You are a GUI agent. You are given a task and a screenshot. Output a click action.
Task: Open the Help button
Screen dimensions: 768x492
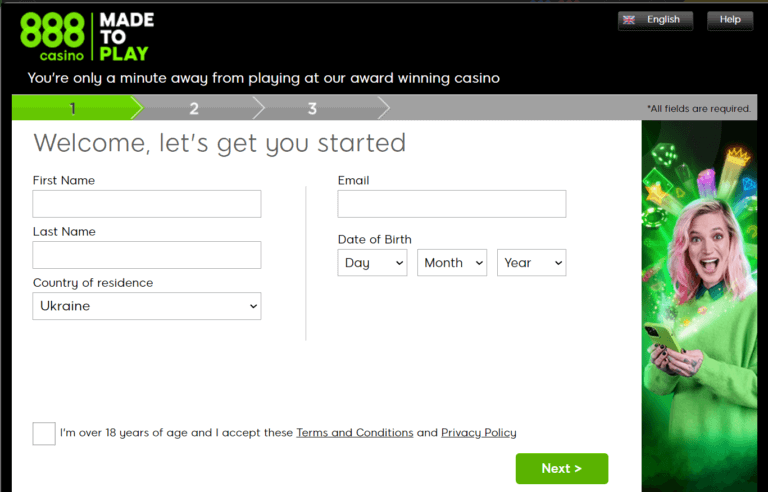click(730, 20)
